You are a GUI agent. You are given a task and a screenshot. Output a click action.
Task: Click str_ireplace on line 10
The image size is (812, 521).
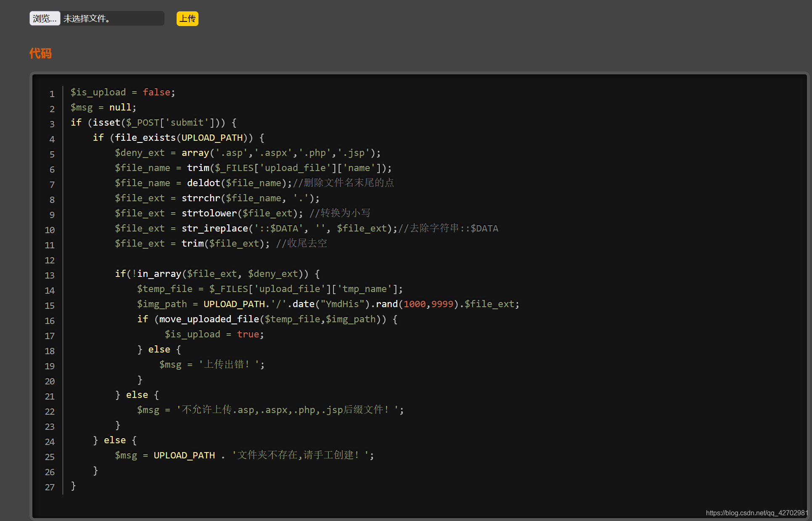click(x=214, y=228)
